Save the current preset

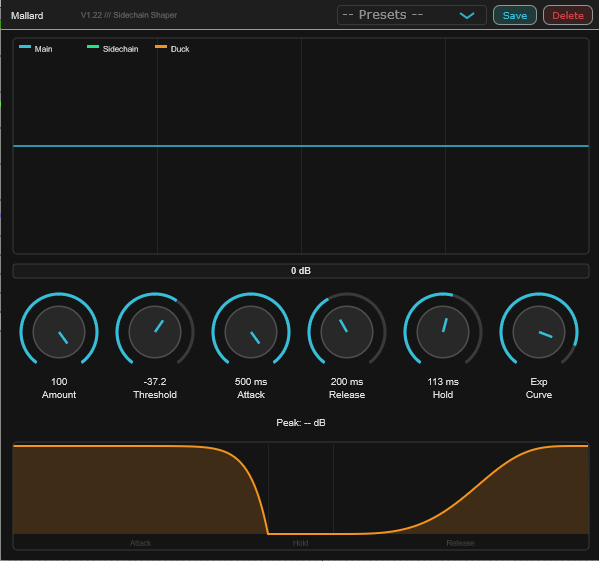[x=515, y=15]
